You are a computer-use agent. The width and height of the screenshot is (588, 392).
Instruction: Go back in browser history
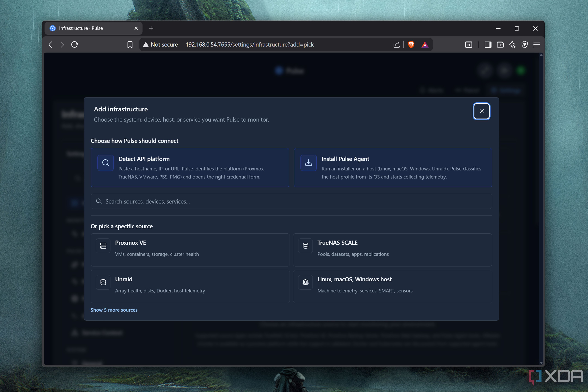[50, 45]
